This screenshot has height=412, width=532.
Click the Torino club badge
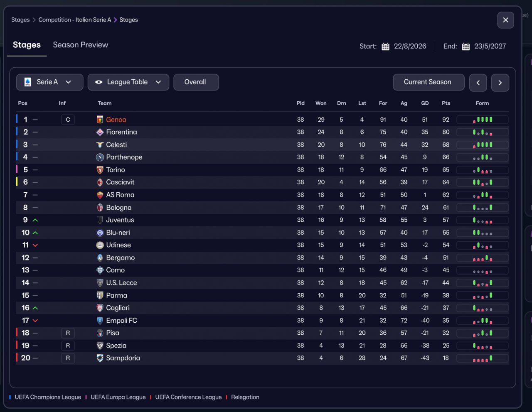point(100,170)
